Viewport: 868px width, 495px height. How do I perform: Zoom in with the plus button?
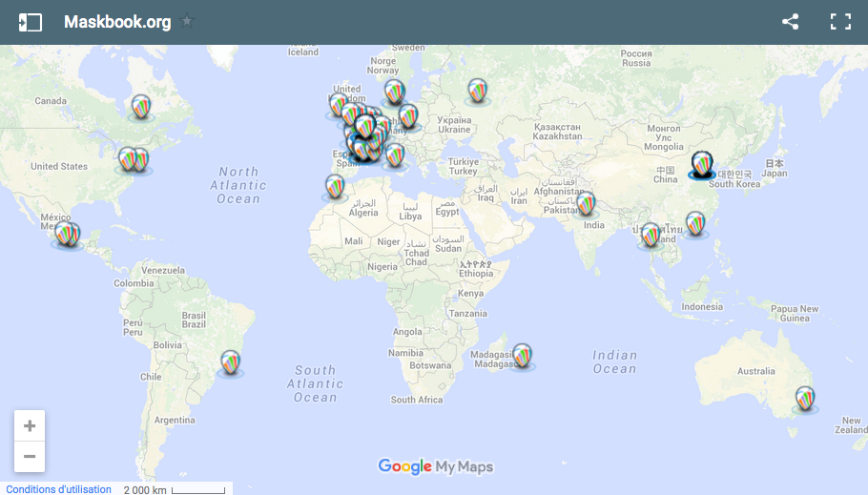tap(30, 425)
